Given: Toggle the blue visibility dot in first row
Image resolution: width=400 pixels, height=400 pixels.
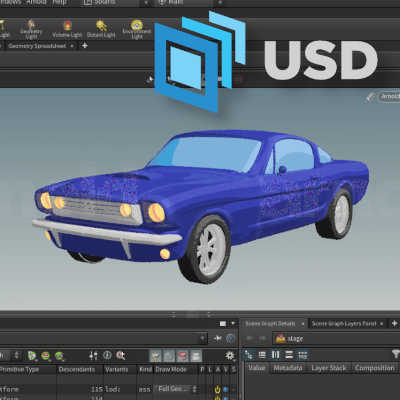Looking at the screenshot, I should (226, 389).
